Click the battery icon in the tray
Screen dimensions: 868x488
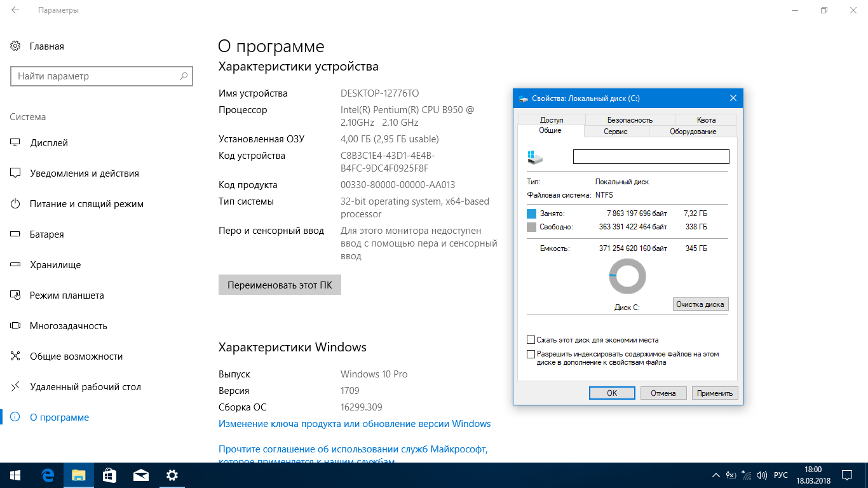point(731,475)
